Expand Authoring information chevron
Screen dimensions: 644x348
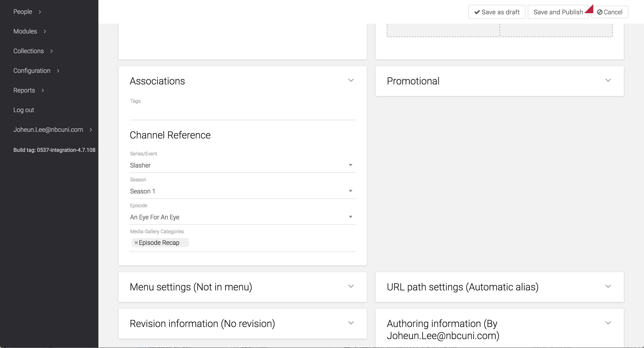[608, 323]
